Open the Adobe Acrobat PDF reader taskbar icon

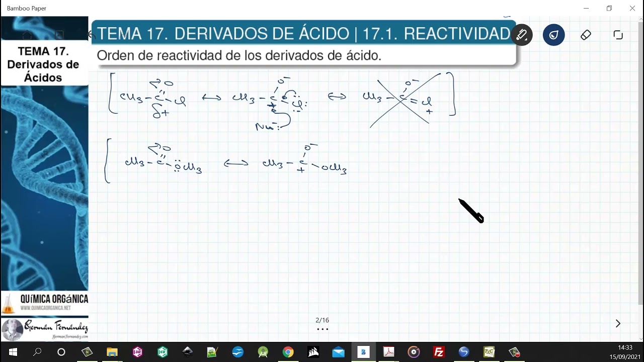coord(388,352)
